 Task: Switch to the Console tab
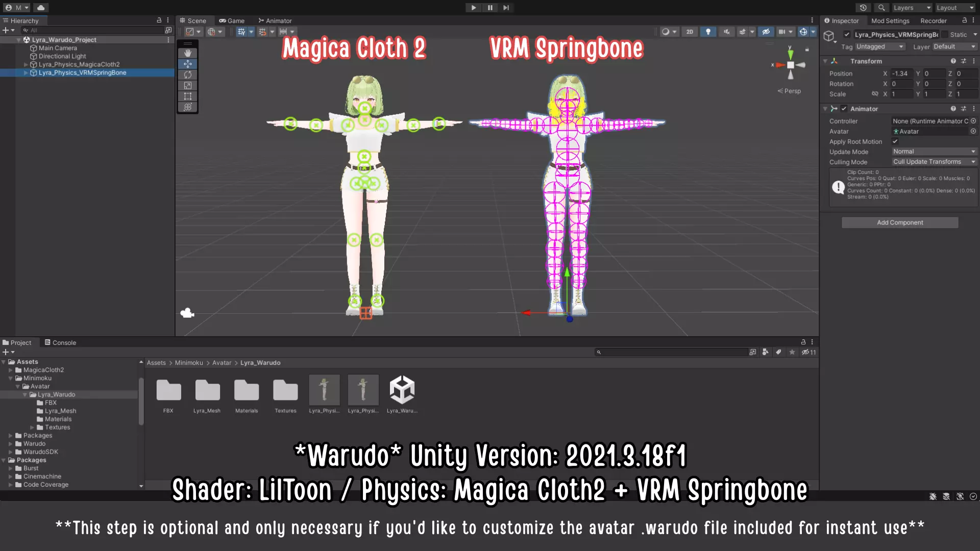[60, 343]
